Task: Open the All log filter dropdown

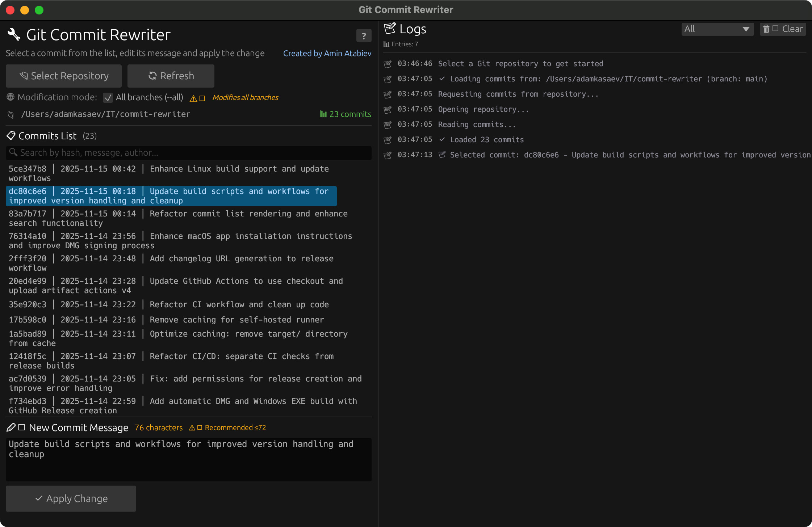Action: [x=717, y=29]
